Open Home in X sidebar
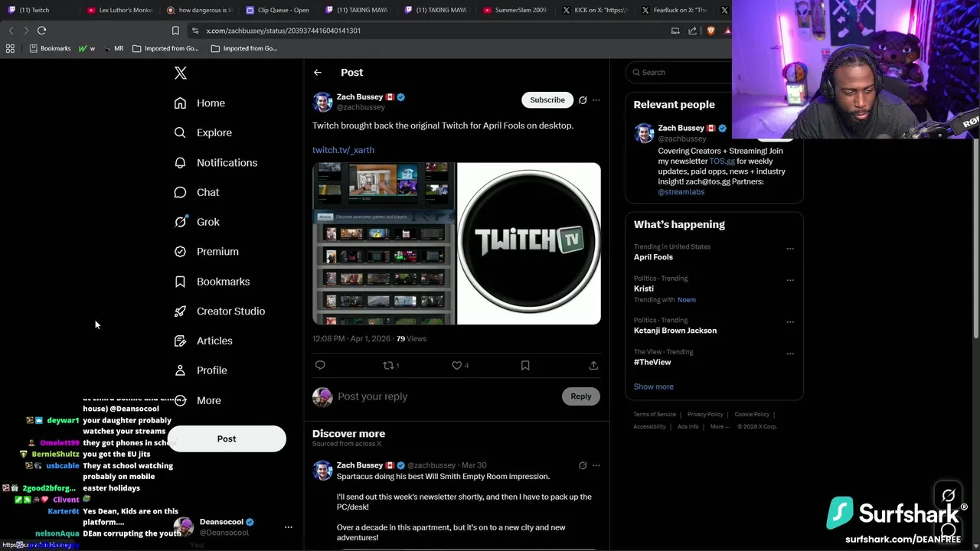Screen dimensions: 980x551 point(199,103)
